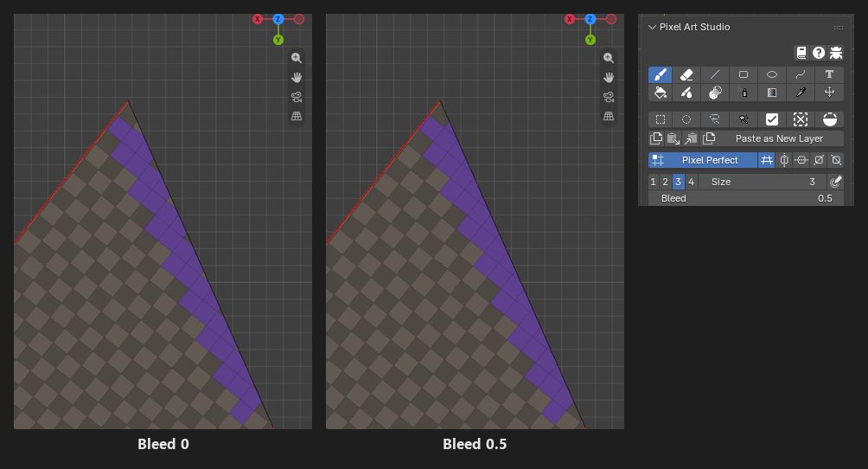
Task: Select the paintbrush draw tool
Action: point(660,74)
